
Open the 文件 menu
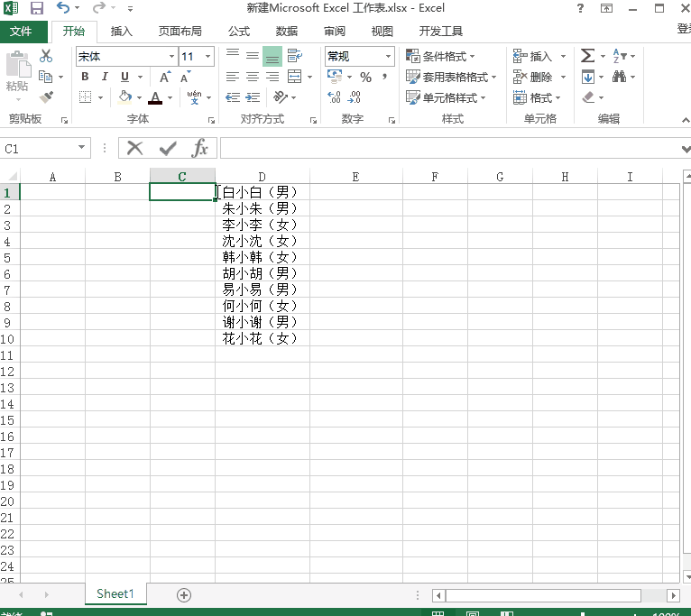pyautogui.click(x=21, y=32)
